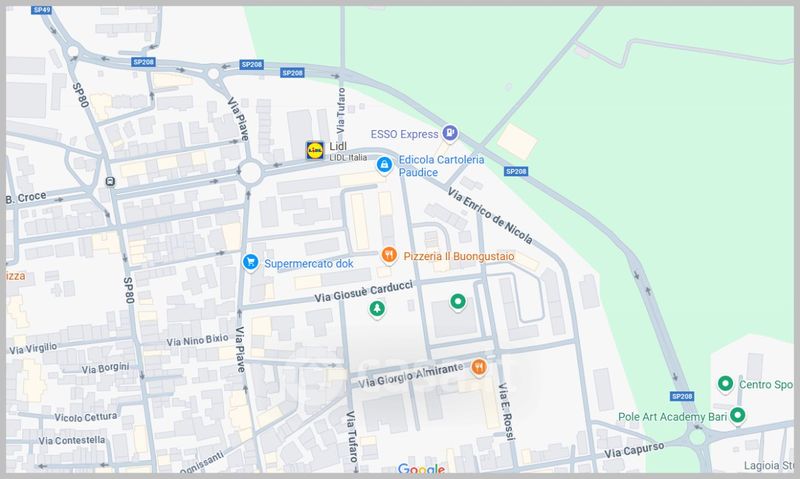
Task: Click the Google logo at the bottom
Action: [x=421, y=469]
